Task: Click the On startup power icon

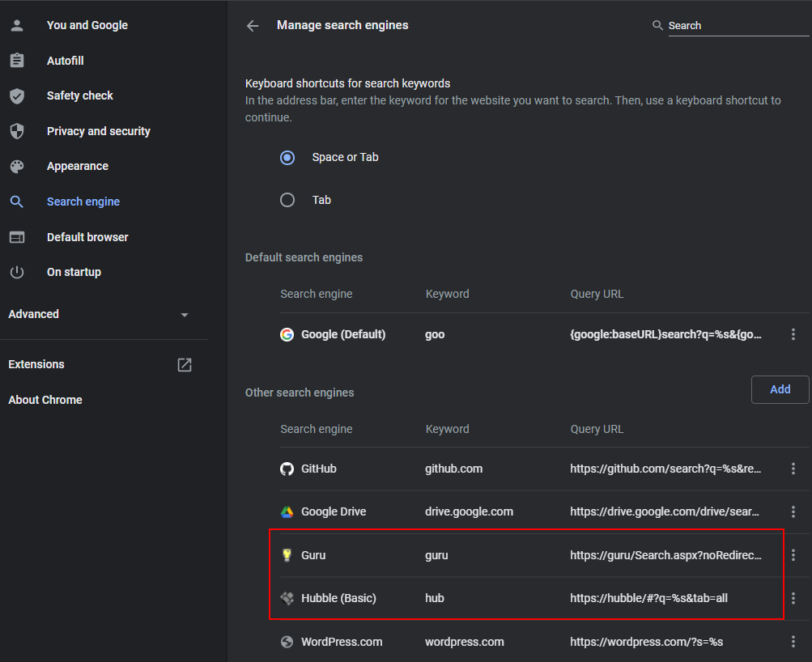Action: tap(17, 272)
